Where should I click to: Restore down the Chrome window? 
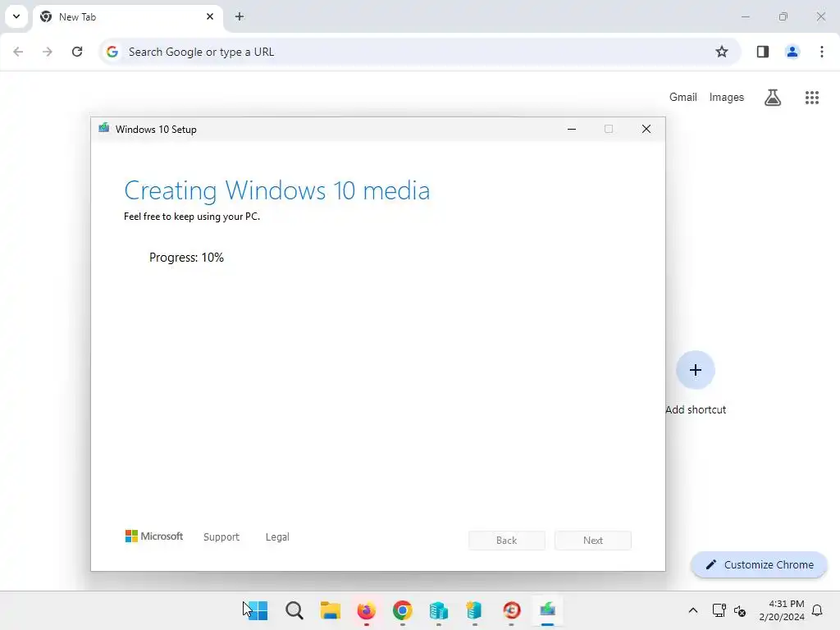click(x=783, y=16)
